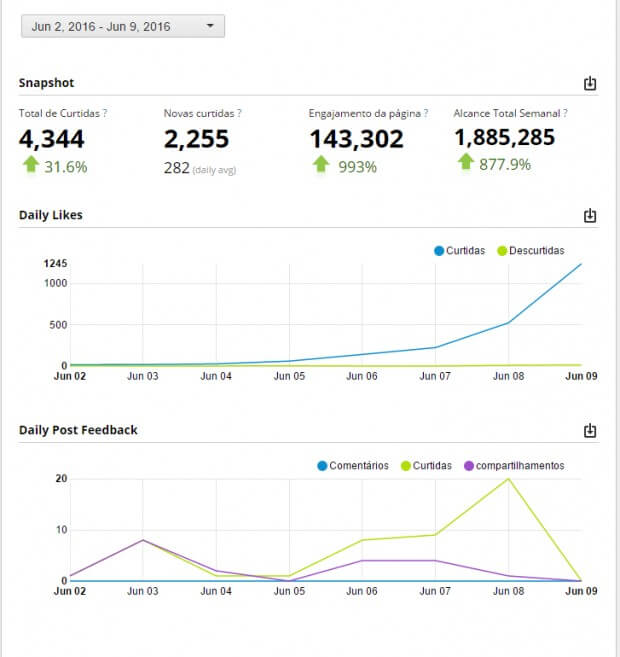Click the 1,885,285 weekly reach value
Viewport: 620px width, 657px height.
coord(505,138)
